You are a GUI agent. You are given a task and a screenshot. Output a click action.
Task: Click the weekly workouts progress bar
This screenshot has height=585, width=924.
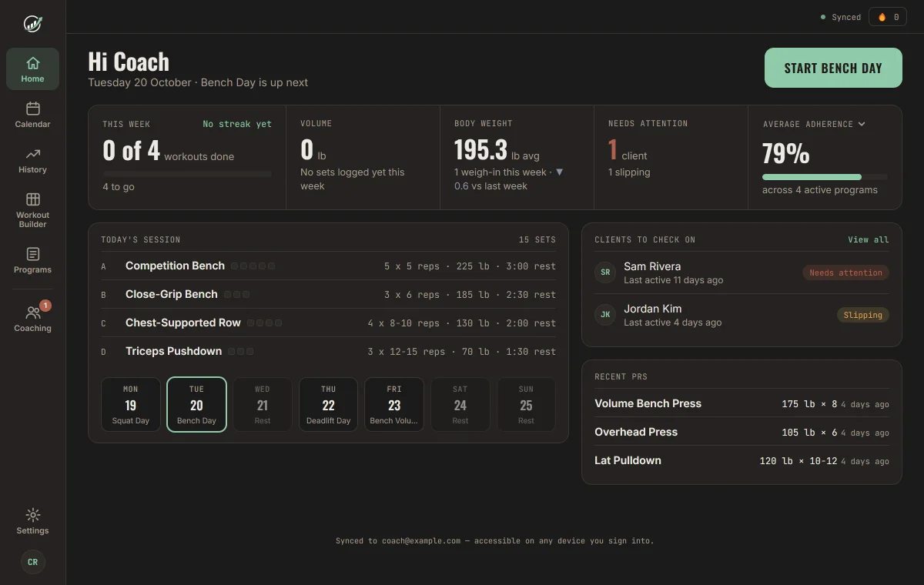[187, 174]
